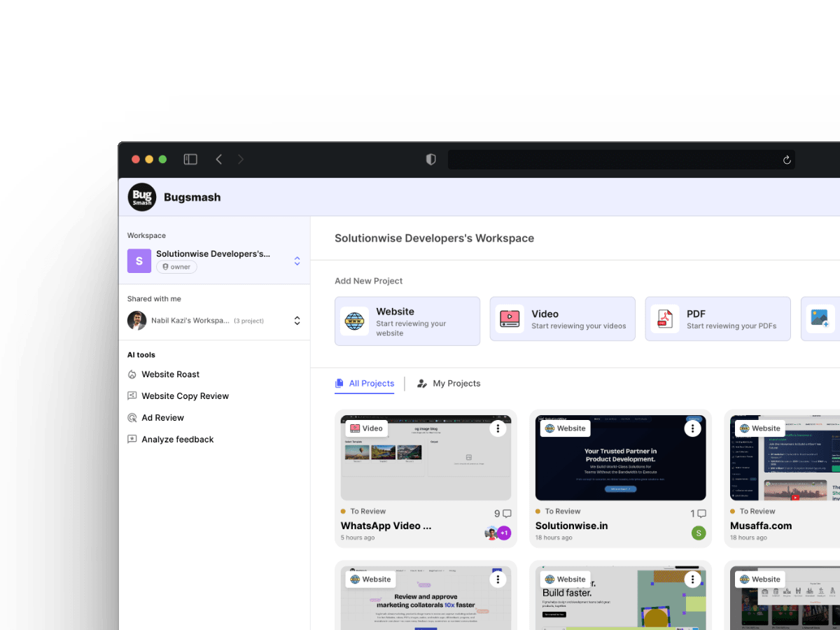The height and width of the screenshot is (630, 840).
Task: Click the Video badge on WhatsApp project card
Action: (366, 428)
